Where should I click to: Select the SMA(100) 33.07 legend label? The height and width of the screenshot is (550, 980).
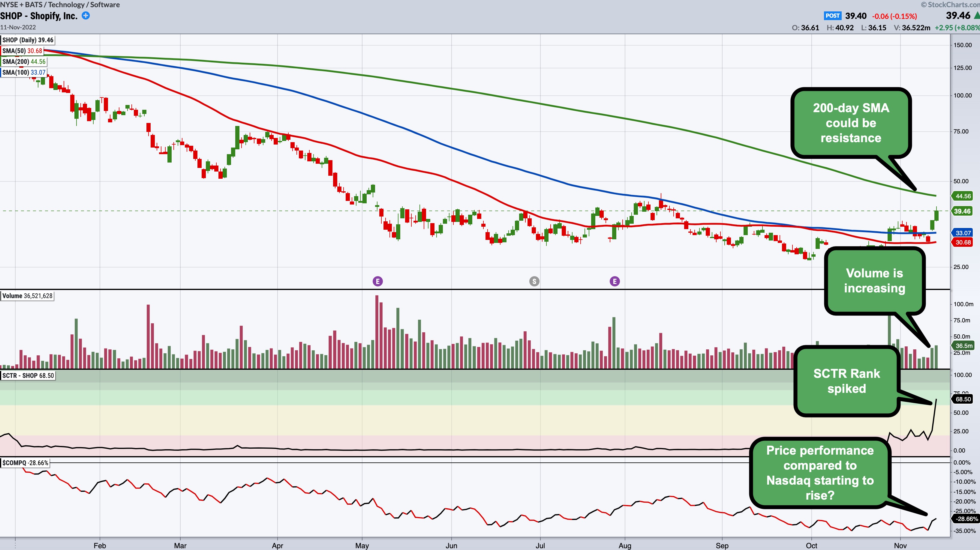tap(24, 72)
